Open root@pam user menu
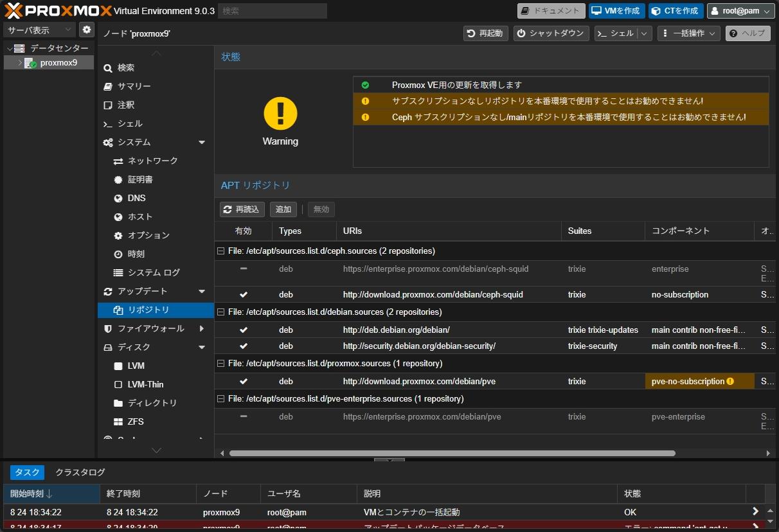Viewport: 779px width, 532px height. click(740, 11)
